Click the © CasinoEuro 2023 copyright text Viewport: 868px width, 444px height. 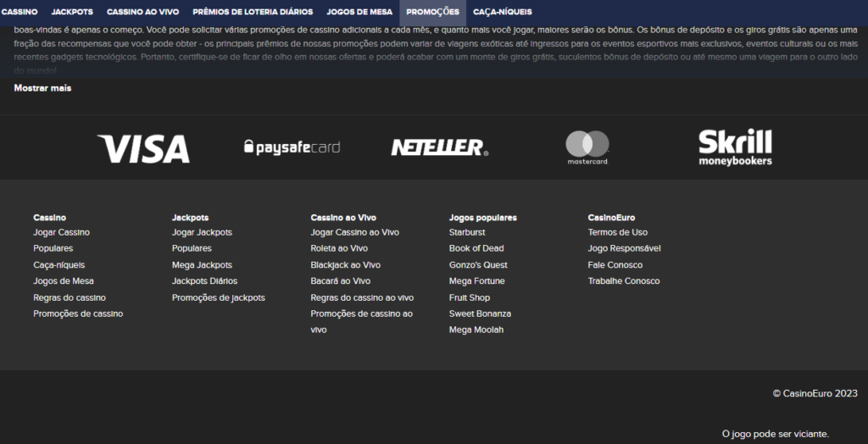point(815,394)
